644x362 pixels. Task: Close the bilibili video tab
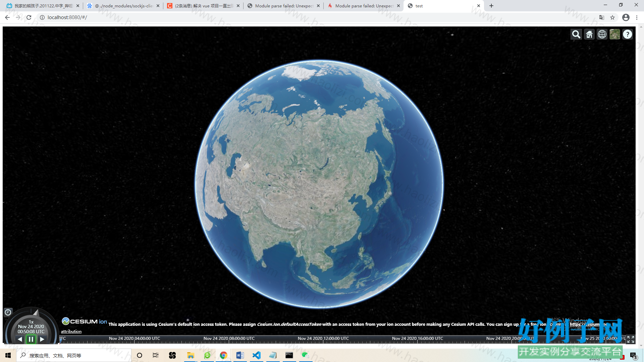(78, 6)
